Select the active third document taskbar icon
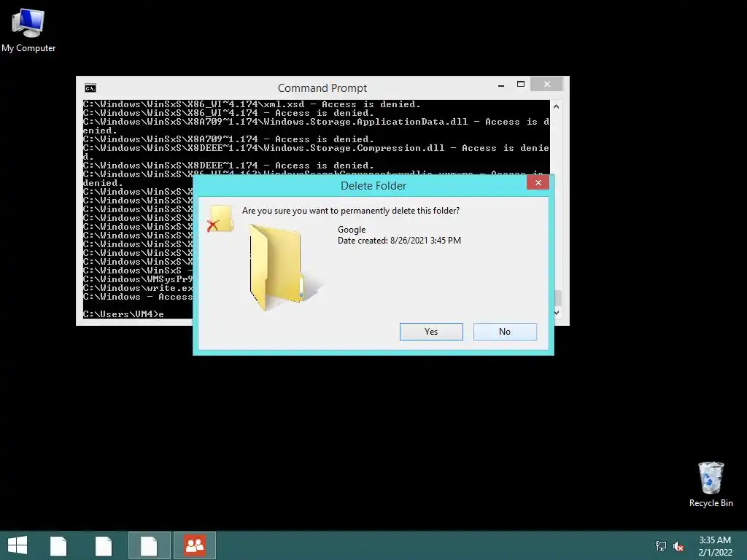The width and height of the screenshot is (747, 560). [149, 545]
